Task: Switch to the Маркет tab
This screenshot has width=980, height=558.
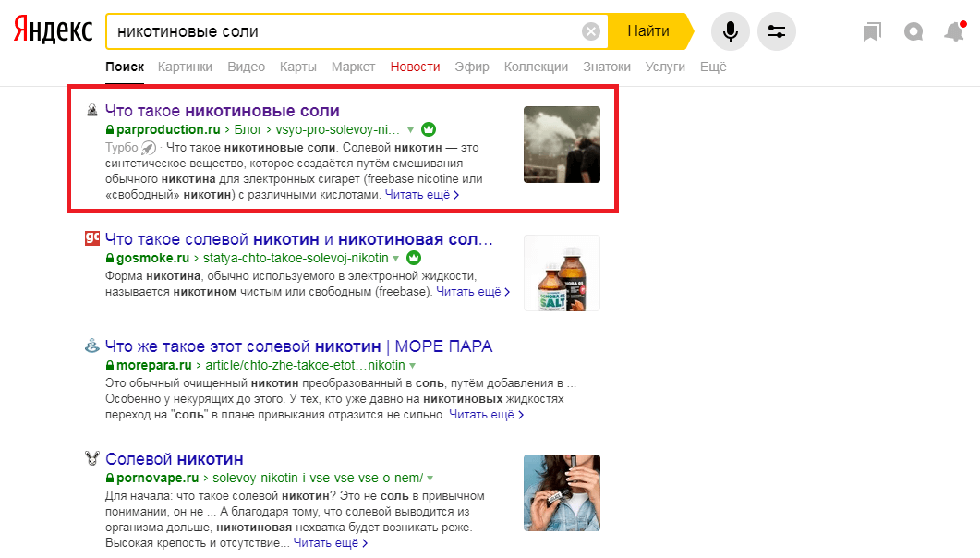Action: [x=353, y=67]
